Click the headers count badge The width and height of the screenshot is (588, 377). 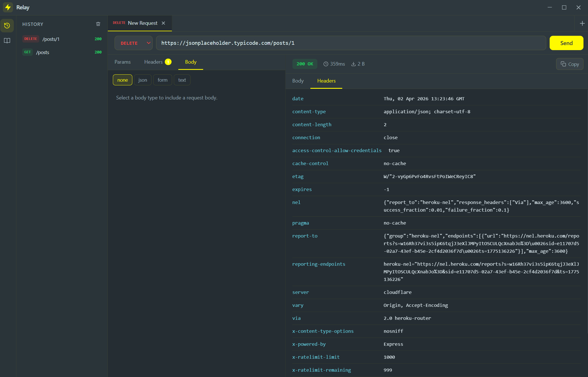tap(168, 62)
